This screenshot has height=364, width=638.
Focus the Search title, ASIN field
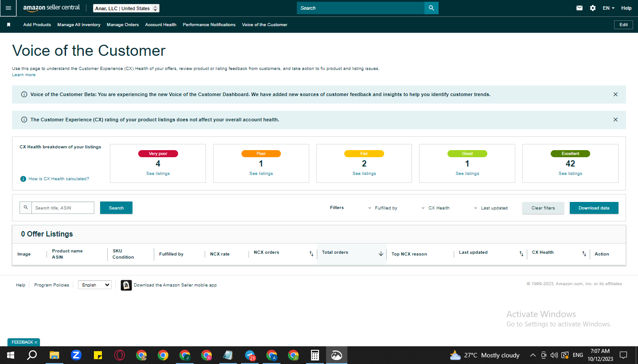(63, 208)
